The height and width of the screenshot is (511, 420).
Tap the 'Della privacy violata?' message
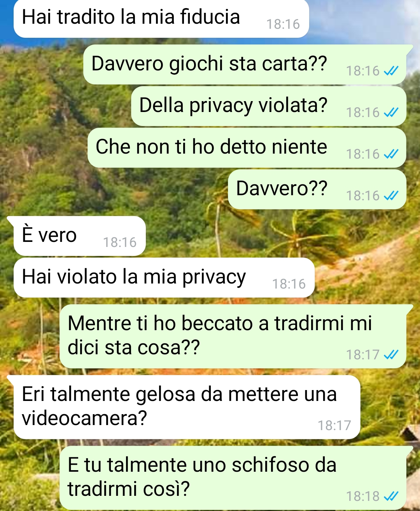[x=269, y=106]
